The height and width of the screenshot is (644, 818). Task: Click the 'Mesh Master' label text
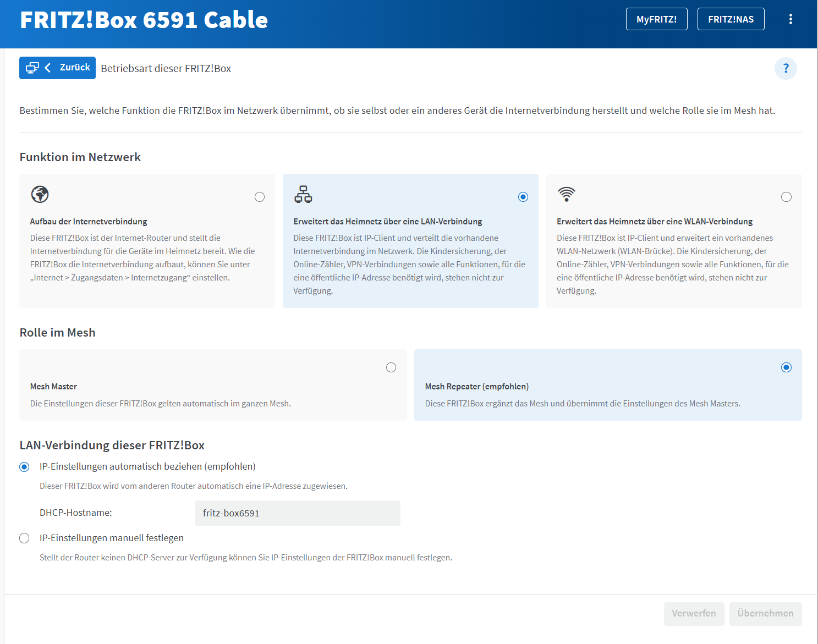(x=53, y=387)
